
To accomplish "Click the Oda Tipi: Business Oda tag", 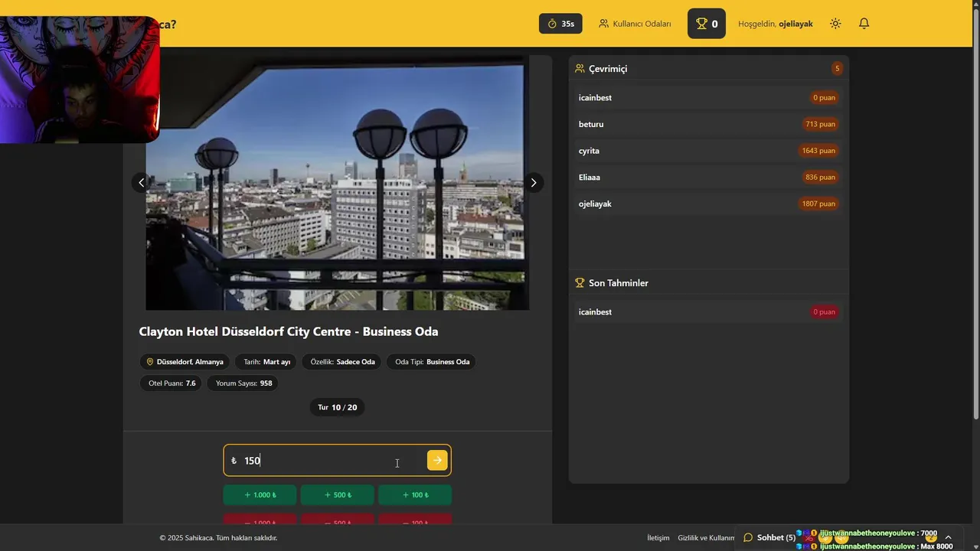I will tap(432, 362).
